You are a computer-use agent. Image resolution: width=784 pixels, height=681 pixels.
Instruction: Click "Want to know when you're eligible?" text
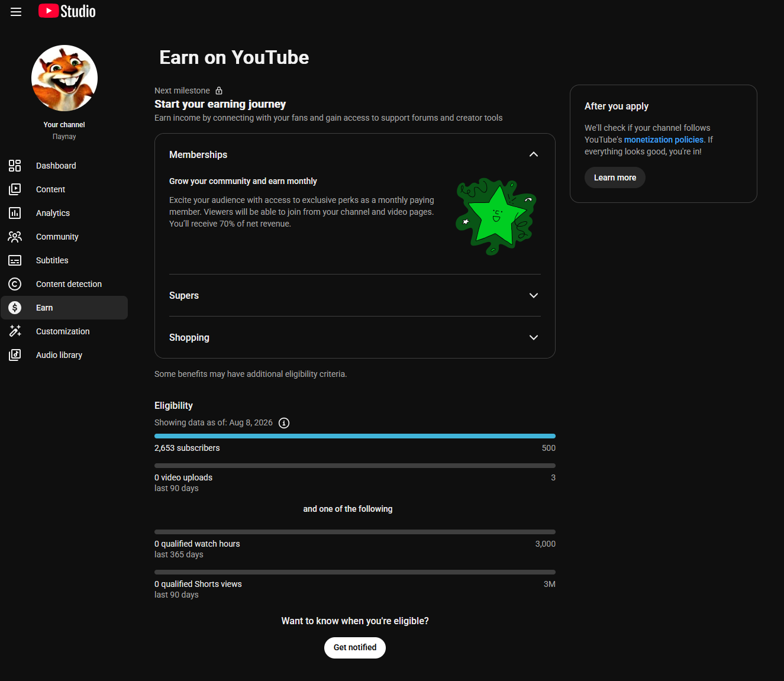click(x=355, y=621)
